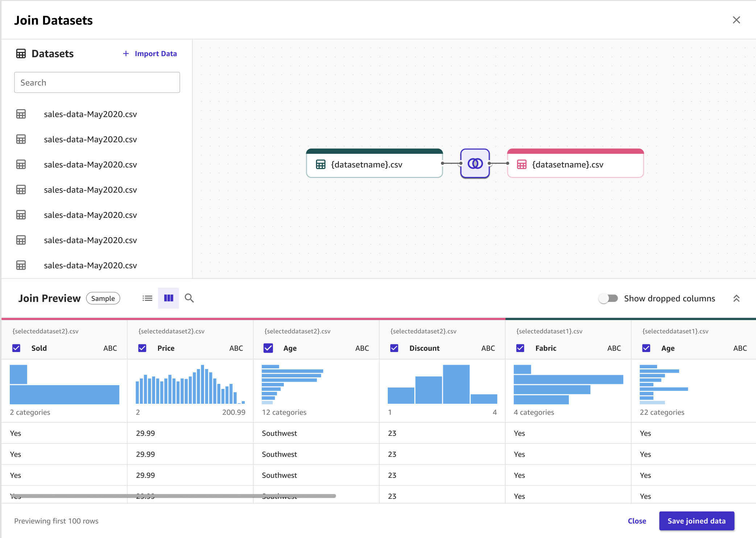Open the ABC type dropdown for Fabric
This screenshot has width=756, height=538.
point(614,348)
